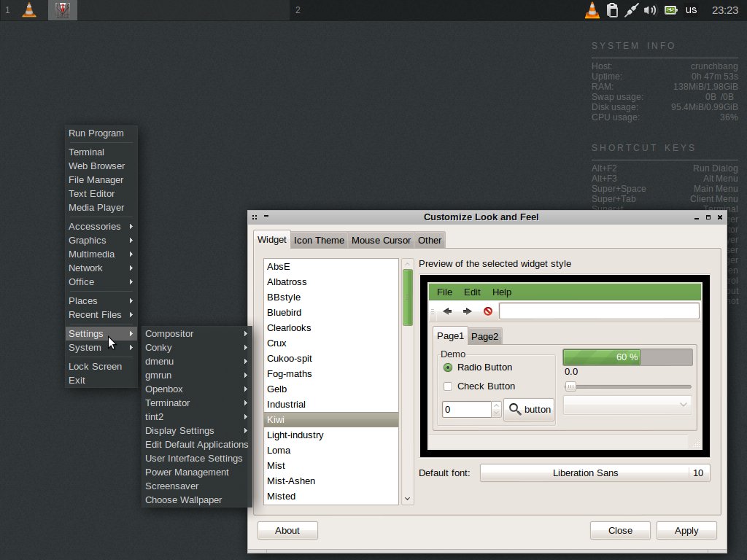Viewport: 747px width, 560px height.
Task: Choose Run Program from the main menu
Action: 101,133
